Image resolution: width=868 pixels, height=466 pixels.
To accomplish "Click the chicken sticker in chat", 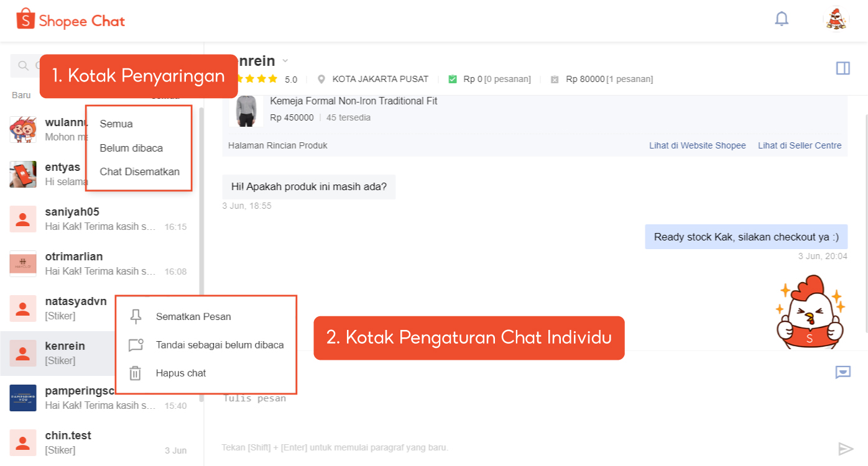I will (x=810, y=314).
